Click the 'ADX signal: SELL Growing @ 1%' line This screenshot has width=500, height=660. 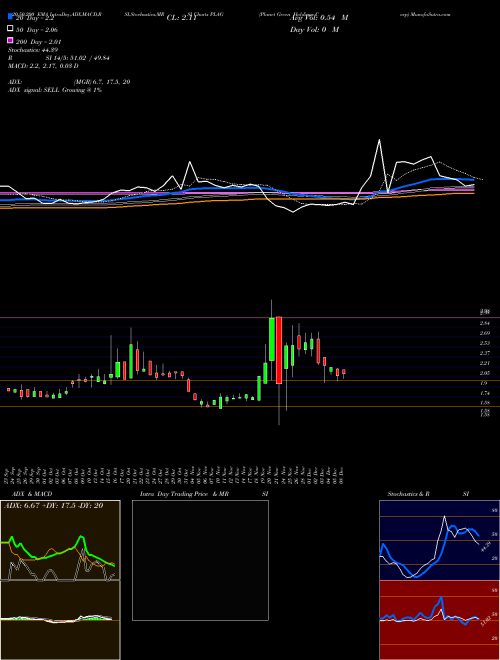click(x=55, y=90)
